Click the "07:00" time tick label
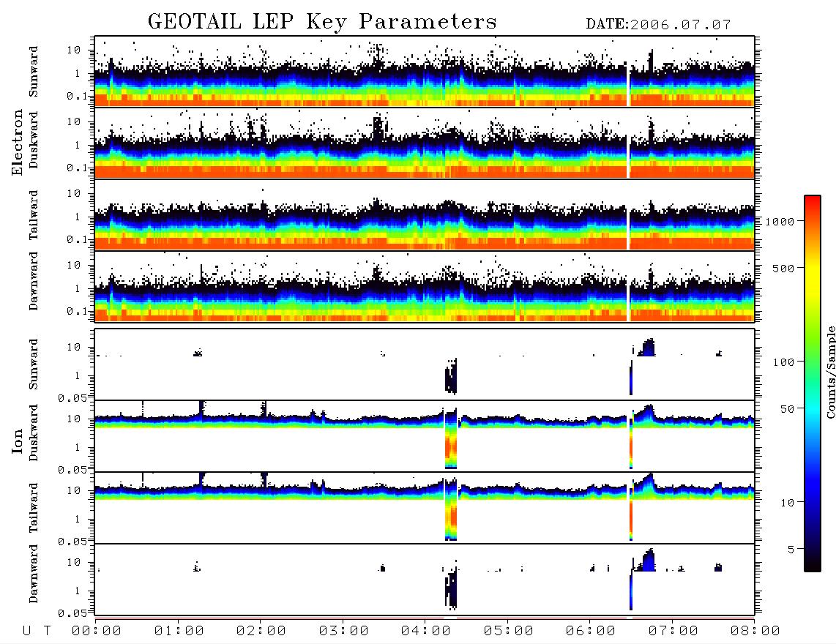836x644 pixels. 673,632
